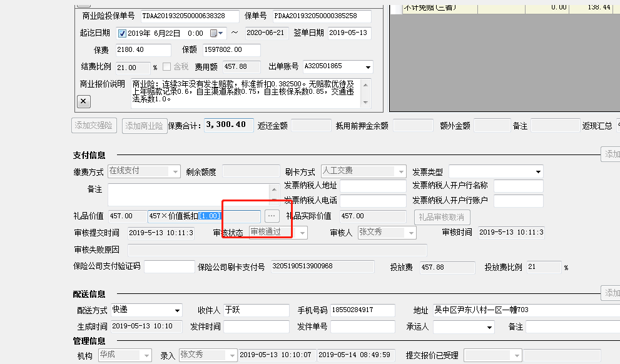Click the 发票纳税人地址 field
620x364 pixels.
click(x=374, y=186)
